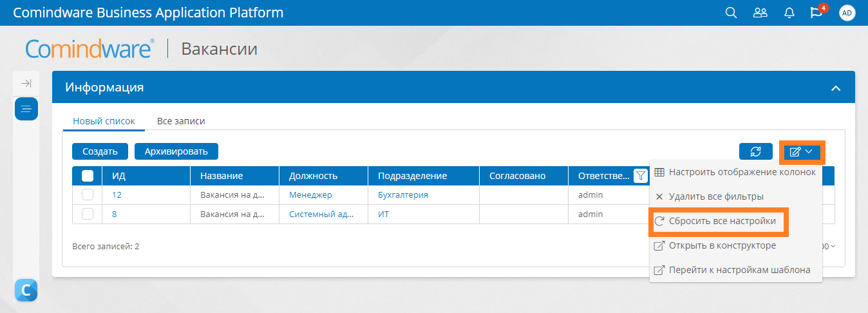The width and height of the screenshot is (868, 313).
Task: Open record link 12
Action: (x=117, y=194)
